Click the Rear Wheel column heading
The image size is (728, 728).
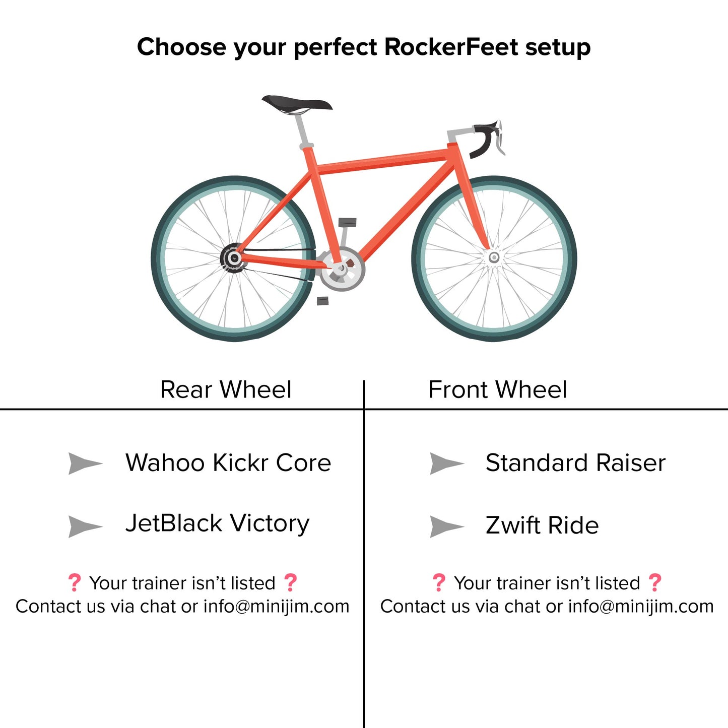226,389
